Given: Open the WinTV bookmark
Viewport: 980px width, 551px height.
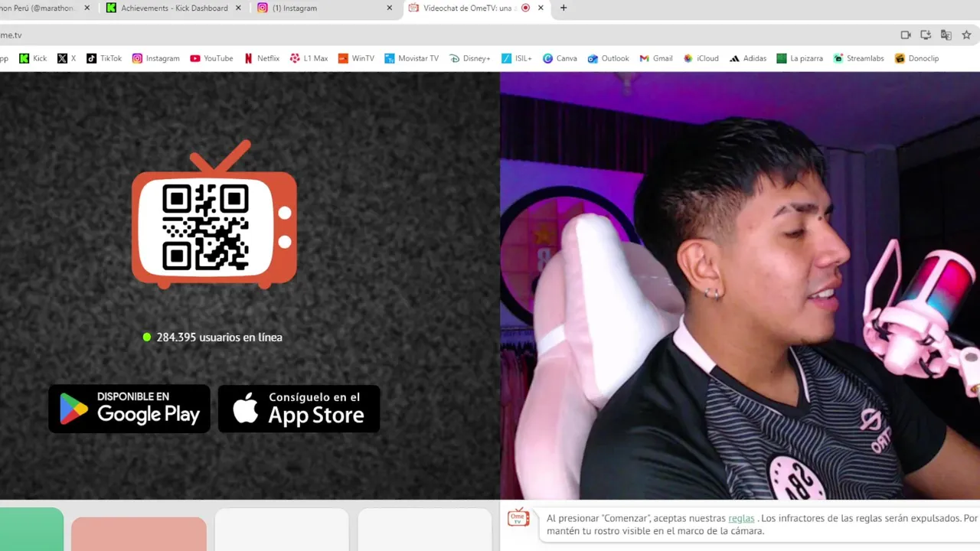Looking at the screenshot, I should (357, 58).
